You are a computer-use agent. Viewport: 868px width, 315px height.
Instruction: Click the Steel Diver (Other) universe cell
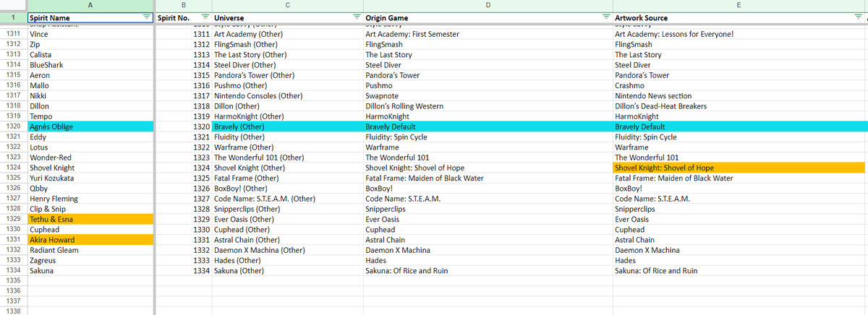[288, 65]
